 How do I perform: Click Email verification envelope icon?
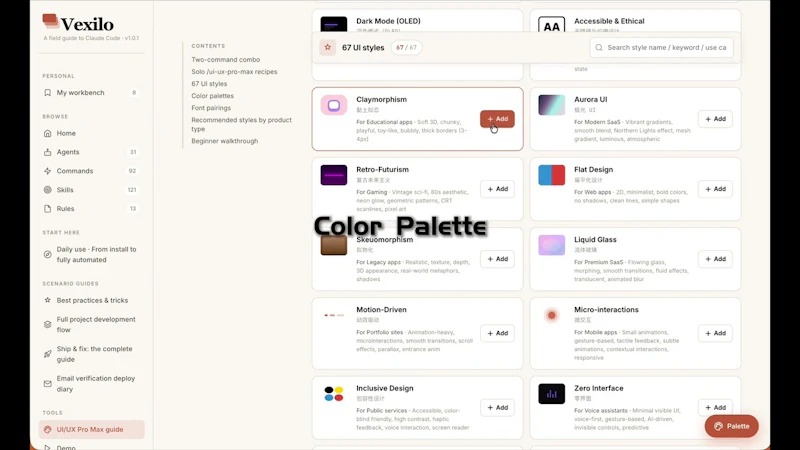(47, 383)
